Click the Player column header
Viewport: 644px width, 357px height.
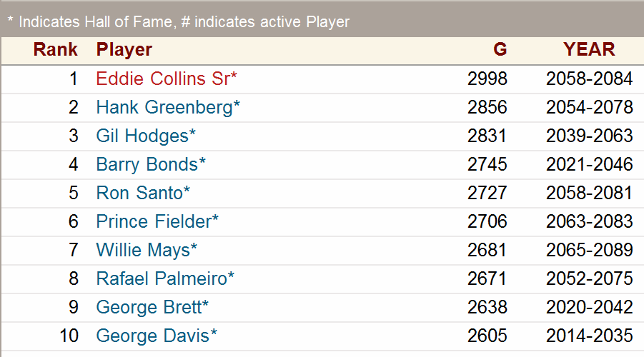(x=124, y=49)
